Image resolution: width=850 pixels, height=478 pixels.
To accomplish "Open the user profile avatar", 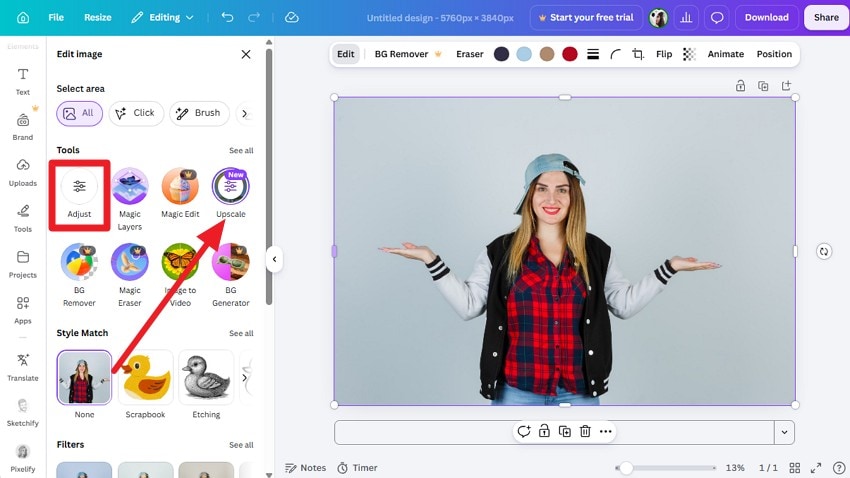I will coord(658,18).
